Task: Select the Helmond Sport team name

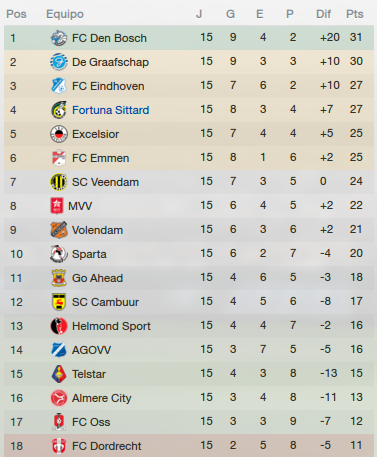Action: coord(111,326)
